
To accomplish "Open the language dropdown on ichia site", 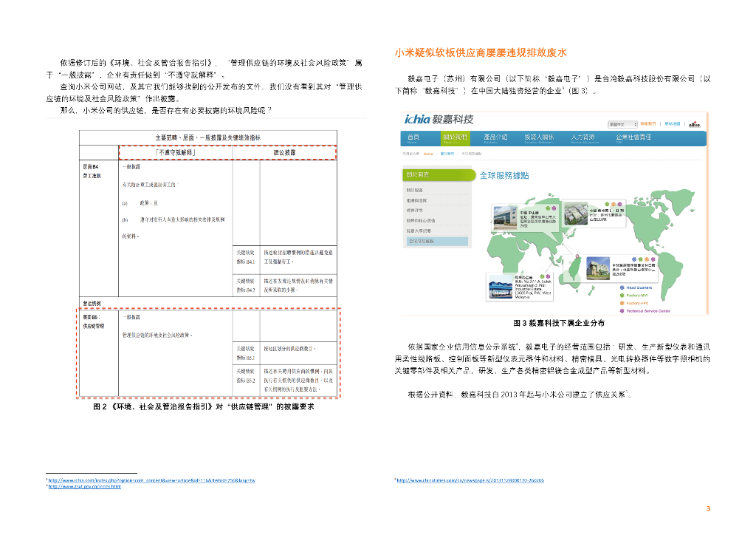I will (622, 124).
